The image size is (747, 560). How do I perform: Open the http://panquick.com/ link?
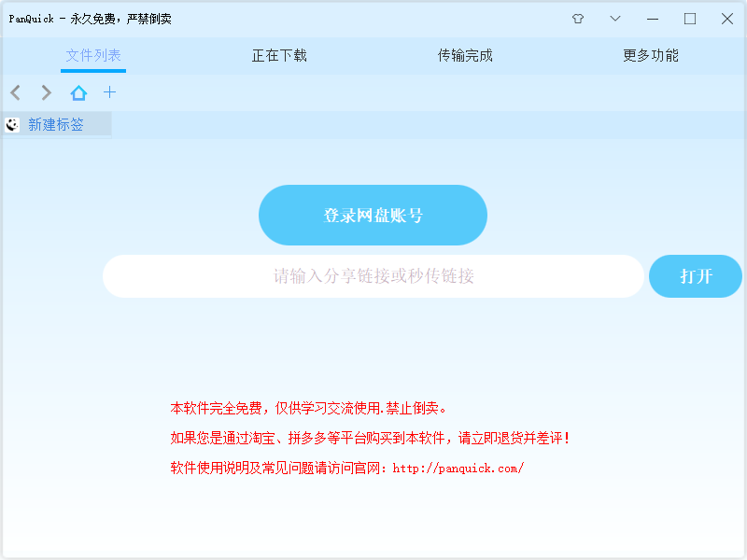458,469
